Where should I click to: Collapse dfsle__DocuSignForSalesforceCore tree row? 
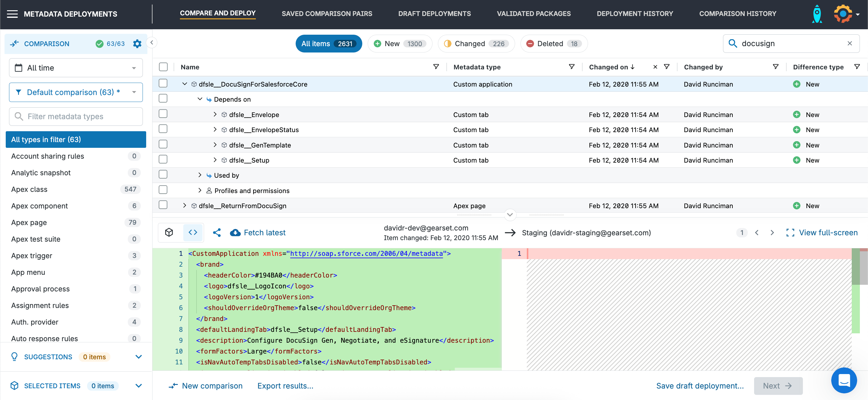(x=185, y=84)
